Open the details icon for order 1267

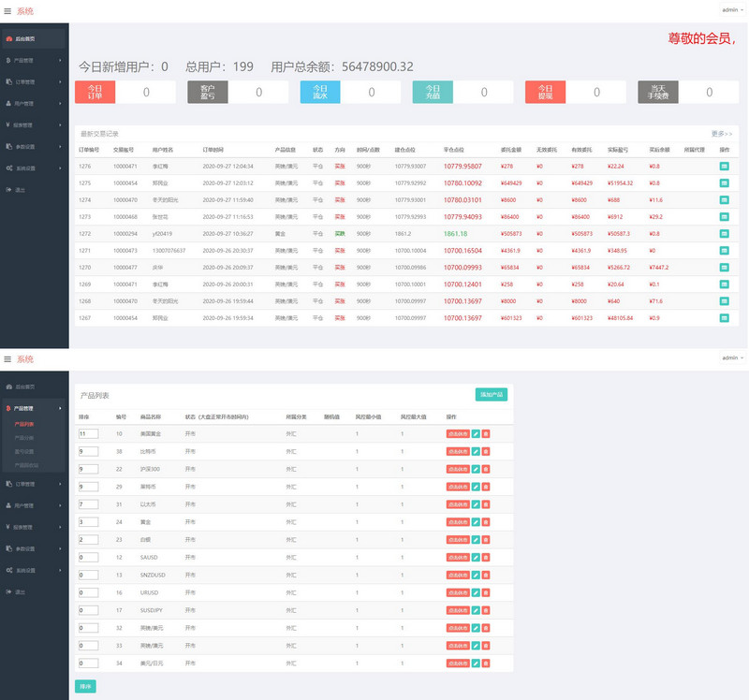(x=724, y=318)
